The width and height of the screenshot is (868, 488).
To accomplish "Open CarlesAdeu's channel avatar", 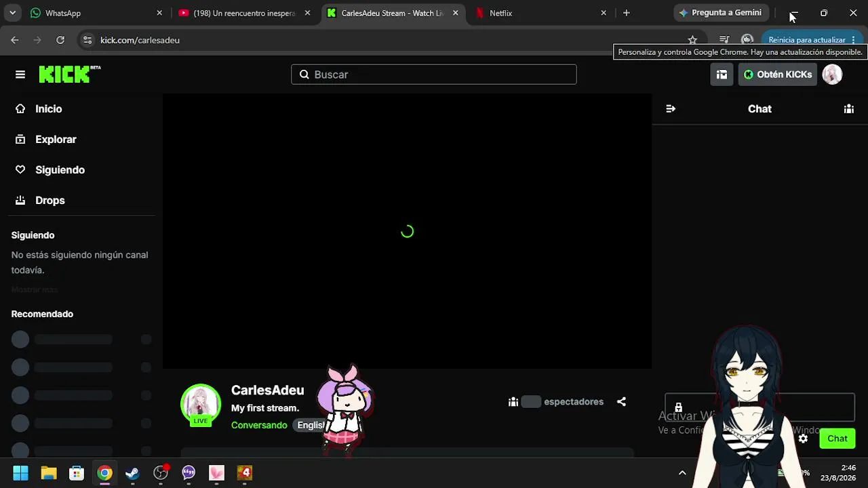I will (201, 405).
